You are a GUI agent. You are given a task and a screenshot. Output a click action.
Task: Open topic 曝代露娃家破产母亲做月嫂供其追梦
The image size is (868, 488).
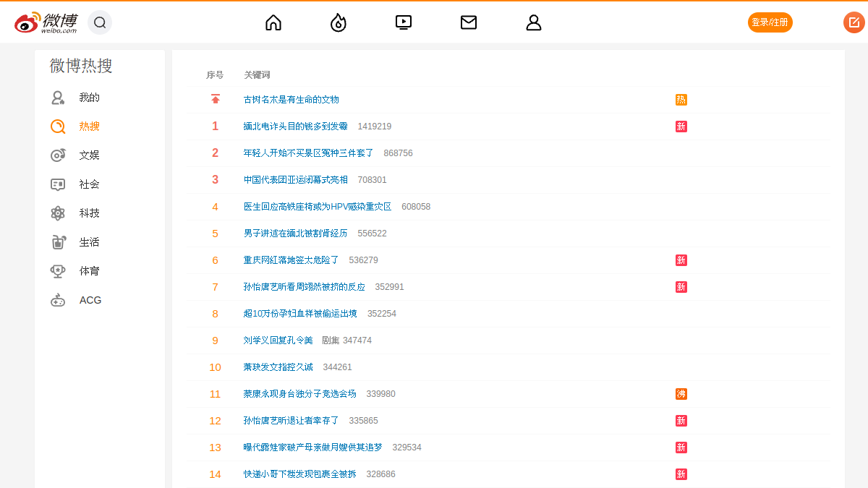tap(313, 448)
